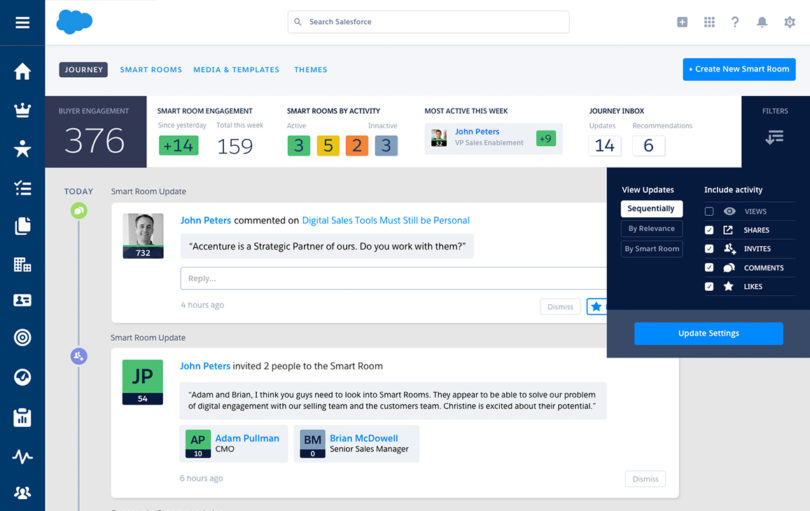This screenshot has height=511, width=810.
Task: Click the Reply input field
Action: [394, 278]
